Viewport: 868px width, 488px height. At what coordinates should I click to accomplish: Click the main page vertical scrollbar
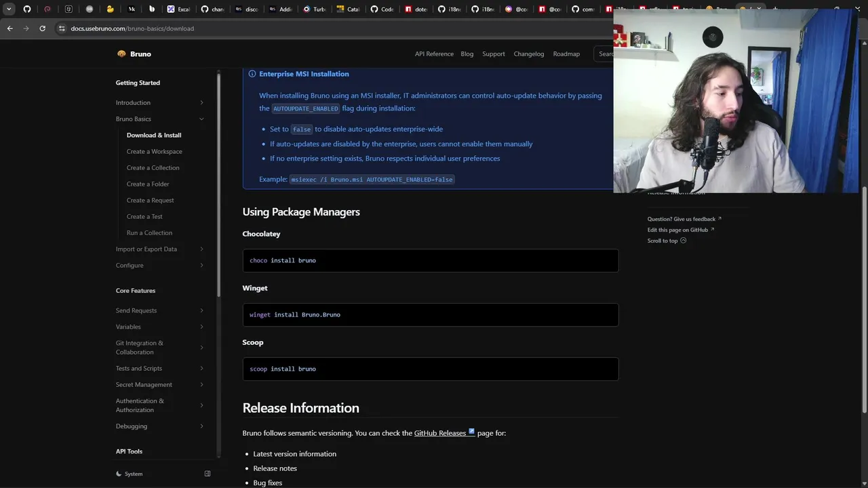[864, 298]
